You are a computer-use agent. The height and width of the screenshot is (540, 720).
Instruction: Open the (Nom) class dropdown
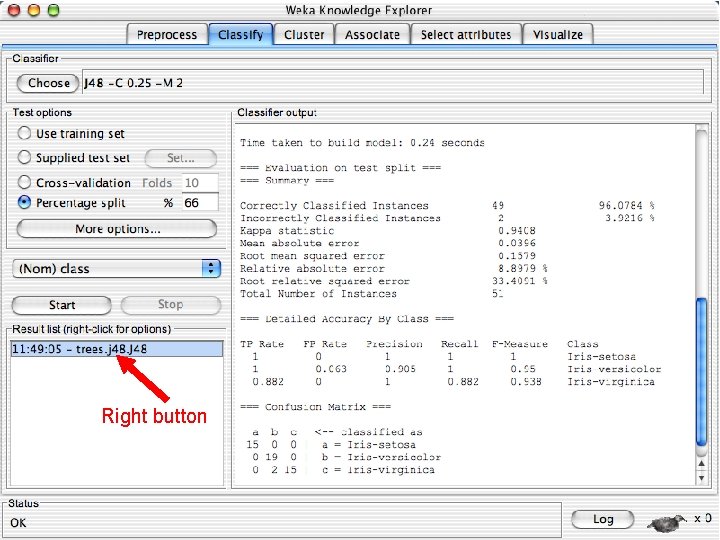pyautogui.click(x=117, y=269)
